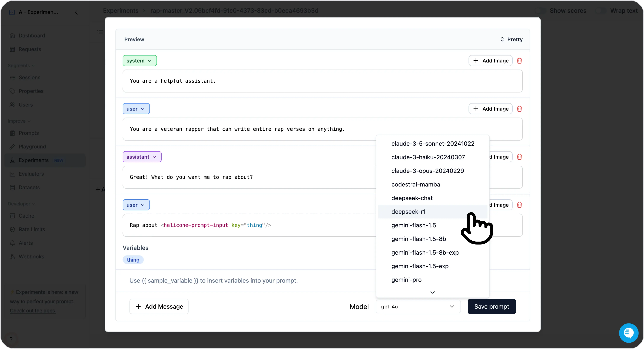Click the Dashboard home icon in sidebar
The height and width of the screenshot is (349, 644).
[x=12, y=36]
